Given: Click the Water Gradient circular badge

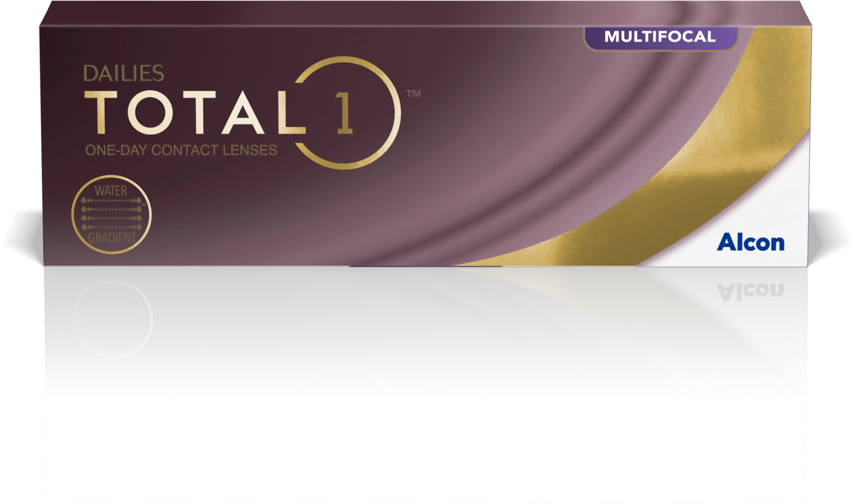Looking at the screenshot, I should [x=111, y=215].
